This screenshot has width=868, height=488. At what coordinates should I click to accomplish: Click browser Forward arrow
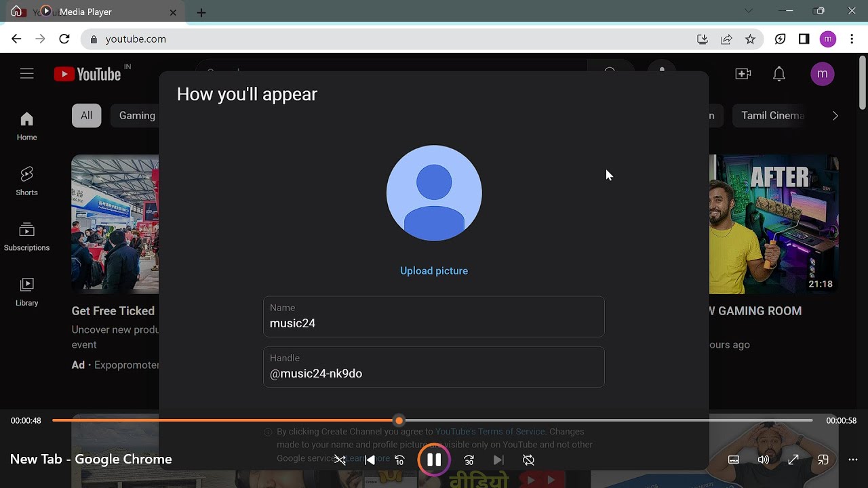pyautogui.click(x=40, y=39)
